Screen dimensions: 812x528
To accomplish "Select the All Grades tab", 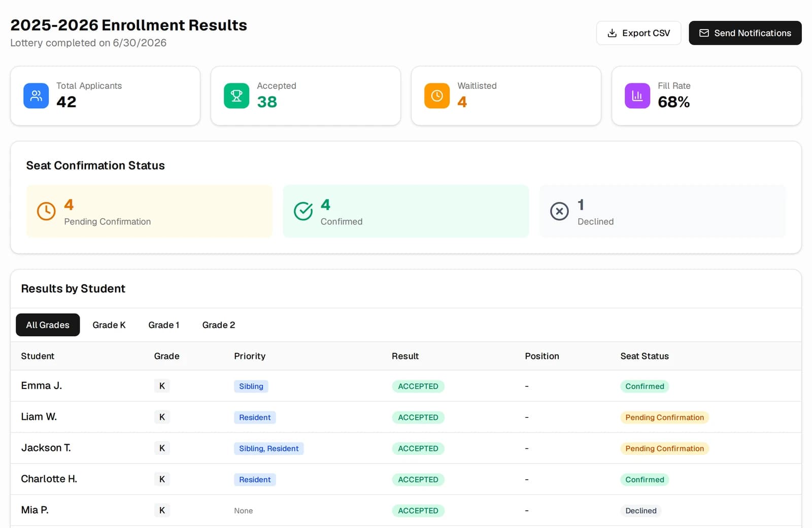I will 48,325.
